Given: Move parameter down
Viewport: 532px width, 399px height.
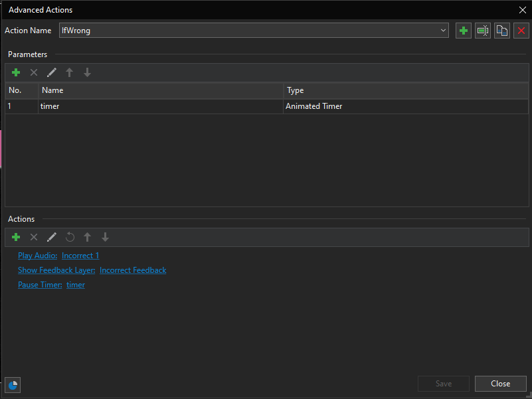Looking at the screenshot, I should [87, 72].
